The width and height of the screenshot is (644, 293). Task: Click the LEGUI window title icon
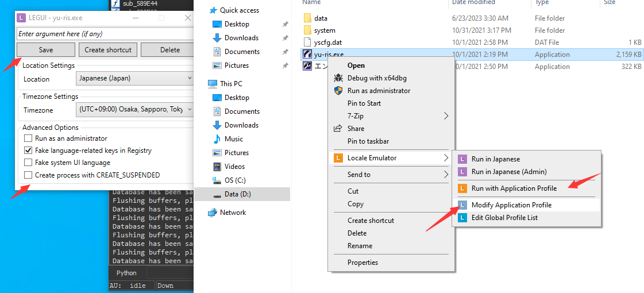21,18
